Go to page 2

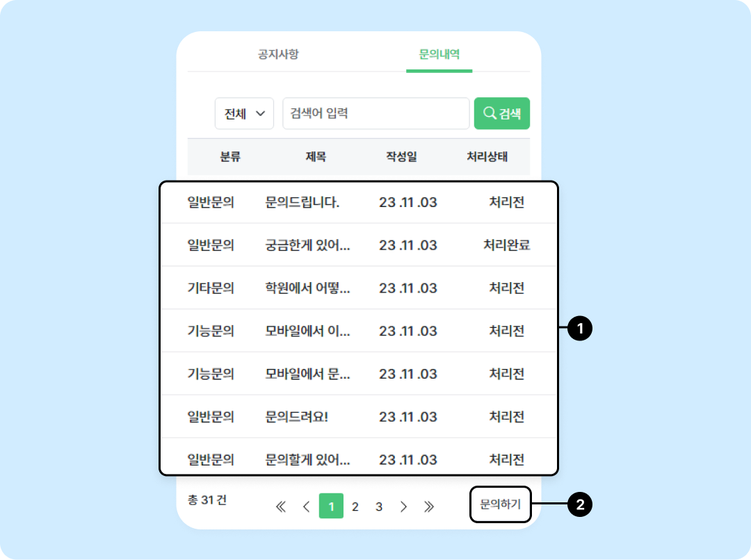[x=355, y=507]
